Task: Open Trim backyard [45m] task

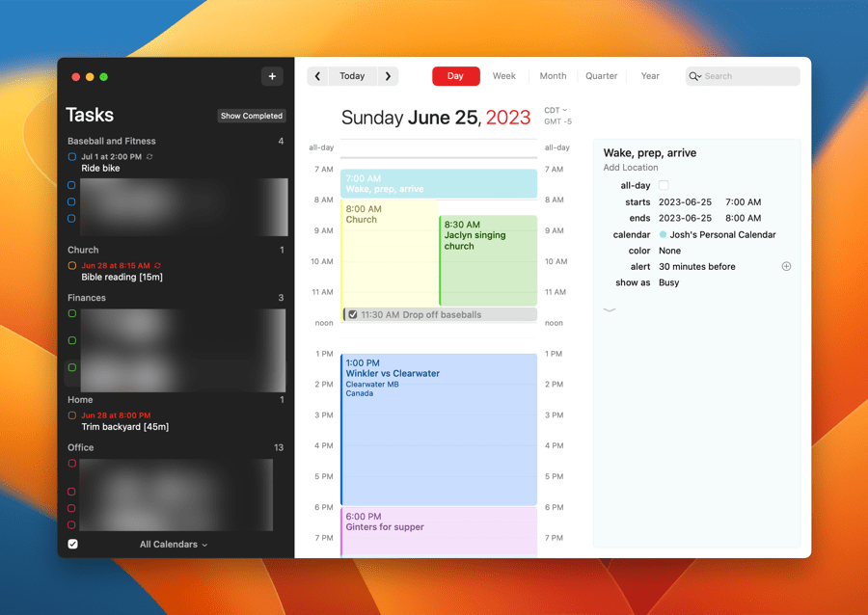Action: tap(125, 427)
